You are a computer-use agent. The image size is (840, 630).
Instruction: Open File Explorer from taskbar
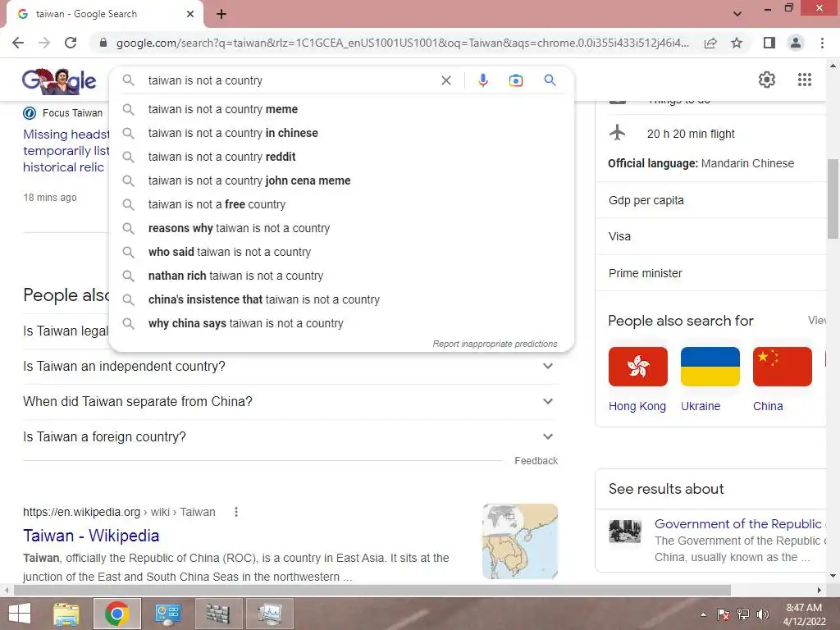click(66, 614)
